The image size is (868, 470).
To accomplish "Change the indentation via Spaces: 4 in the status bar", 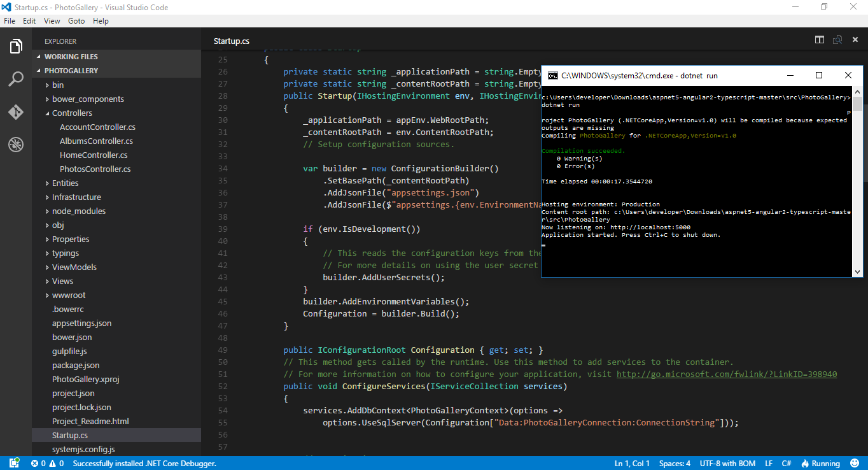I will point(675,464).
